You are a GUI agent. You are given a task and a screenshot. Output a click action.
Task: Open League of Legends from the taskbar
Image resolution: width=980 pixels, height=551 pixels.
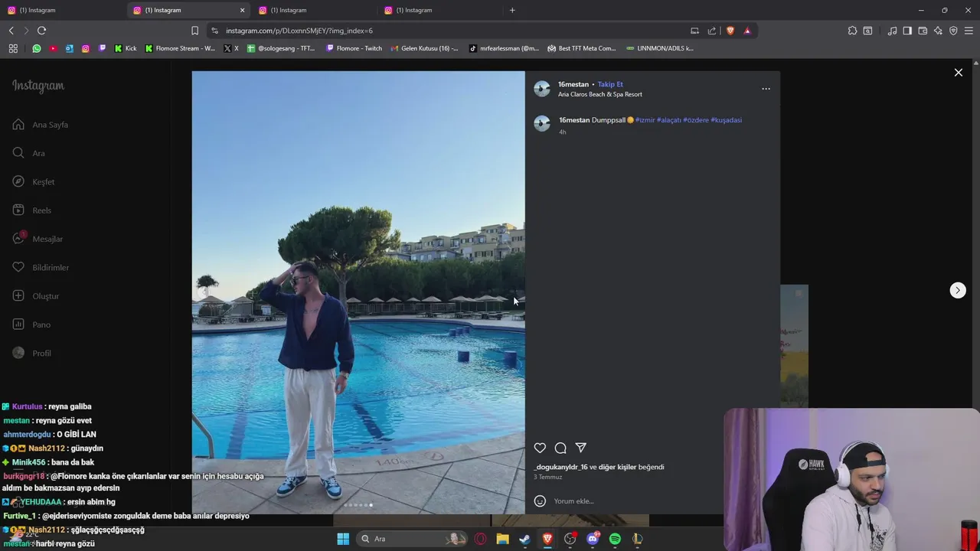tap(637, 539)
